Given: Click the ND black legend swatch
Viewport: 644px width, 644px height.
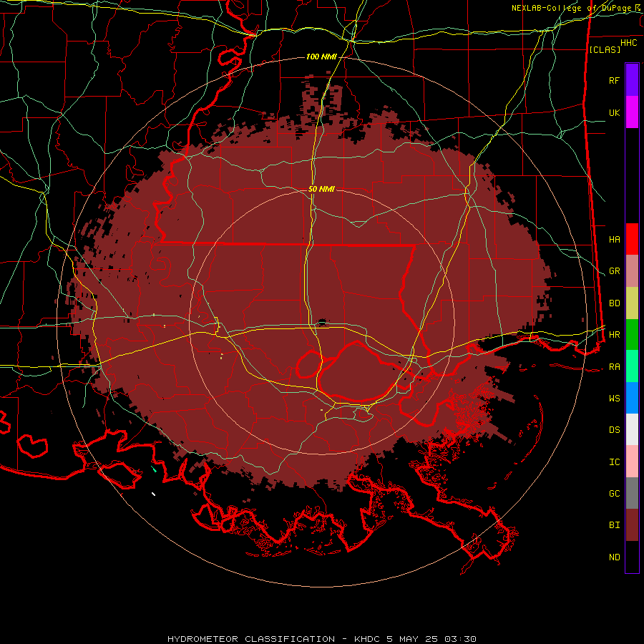Looking at the screenshot, I should coord(632,557).
